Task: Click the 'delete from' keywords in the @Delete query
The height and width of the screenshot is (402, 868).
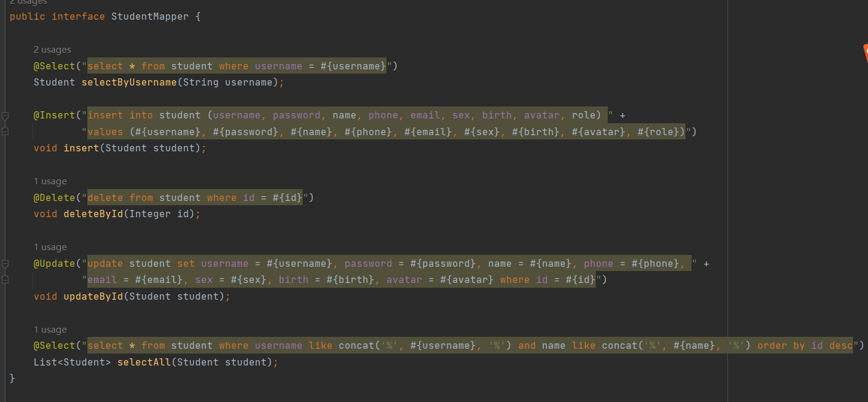Action: point(120,198)
